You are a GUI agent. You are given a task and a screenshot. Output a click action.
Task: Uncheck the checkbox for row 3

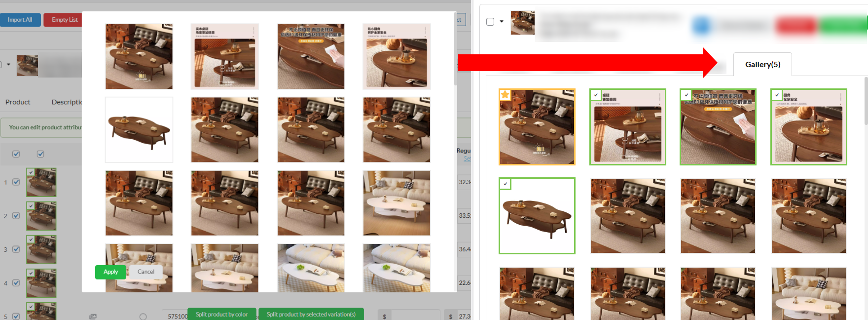[x=16, y=249]
